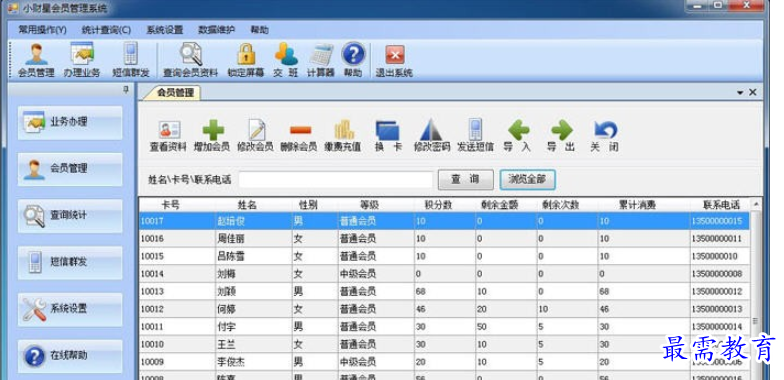Open the 数据维护 menu
Image resolution: width=784 pixels, height=380 pixels.
coord(216,30)
